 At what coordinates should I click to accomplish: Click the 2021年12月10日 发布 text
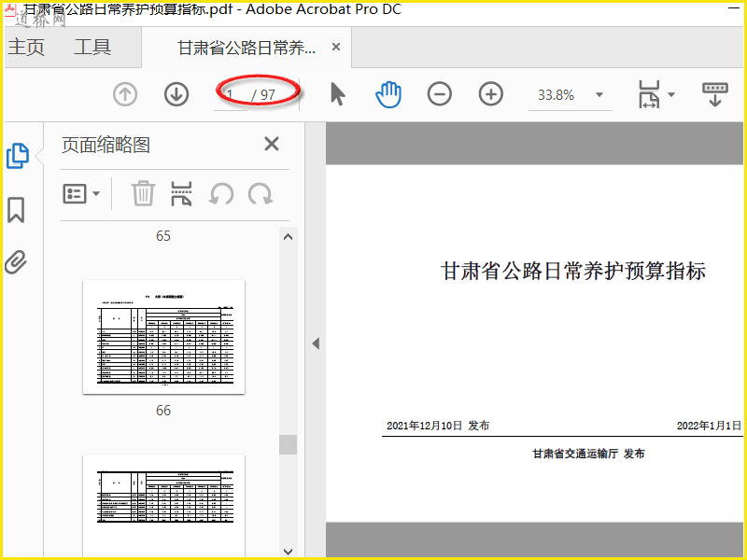(438, 426)
